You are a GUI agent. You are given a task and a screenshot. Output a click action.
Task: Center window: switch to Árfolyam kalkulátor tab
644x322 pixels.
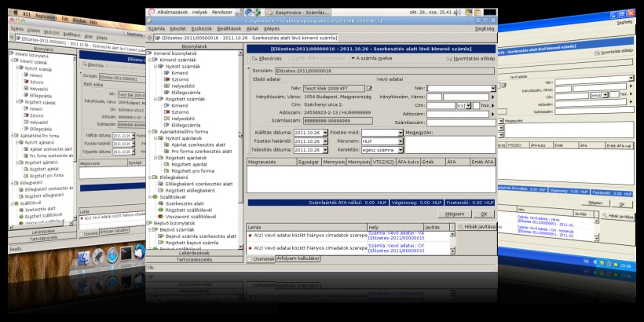pos(298,258)
